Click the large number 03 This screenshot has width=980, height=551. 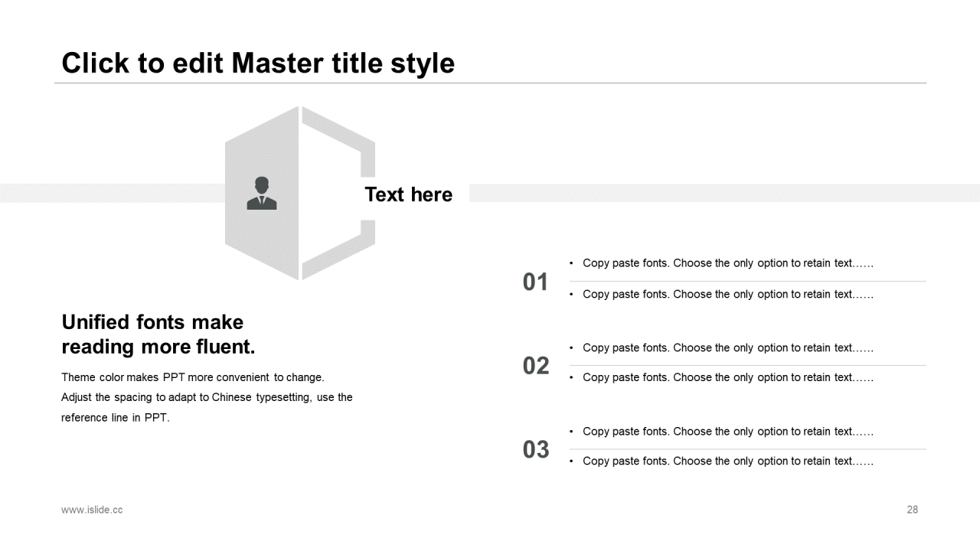coord(536,449)
